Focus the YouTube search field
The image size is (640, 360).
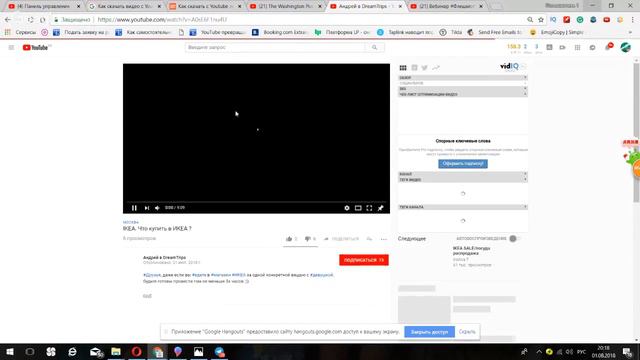coord(276,47)
